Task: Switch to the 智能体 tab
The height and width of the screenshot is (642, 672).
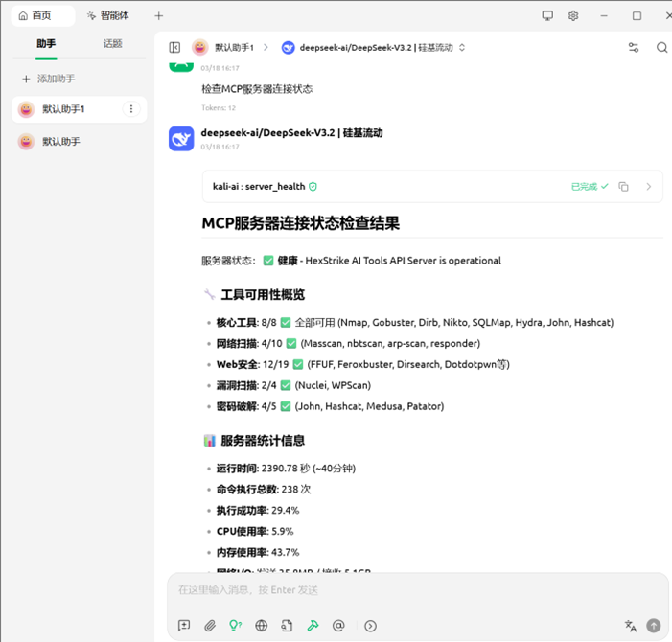Action: [108, 16]
